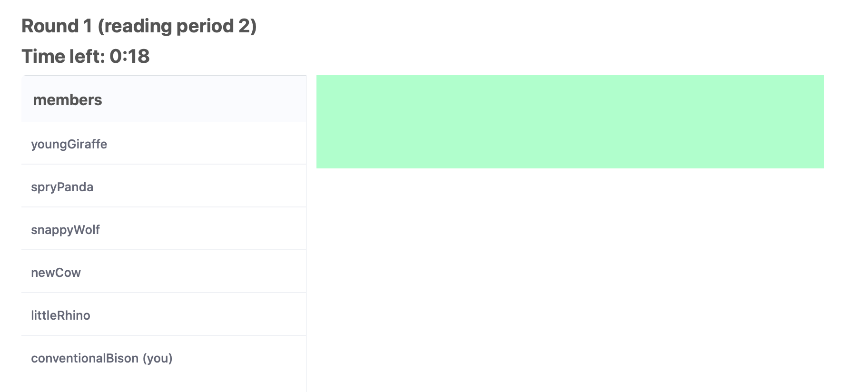Click the members panel header
Viewport: 868px width, 392px height.
pyautogui.click(x=68, y=99)
